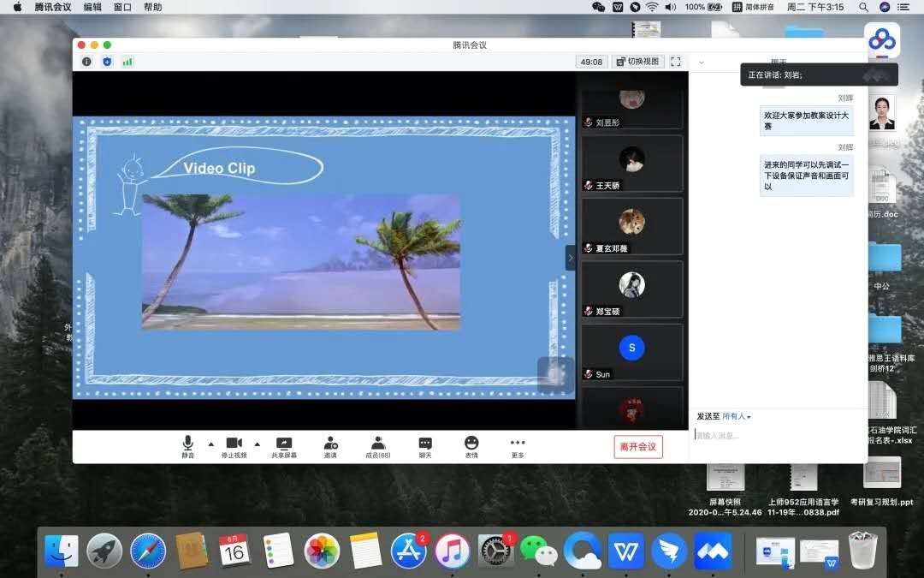Image resolution: width=924 pixels, height=578 pixels.
Task: Click the green network signal icon
Action: pos(127,62)
